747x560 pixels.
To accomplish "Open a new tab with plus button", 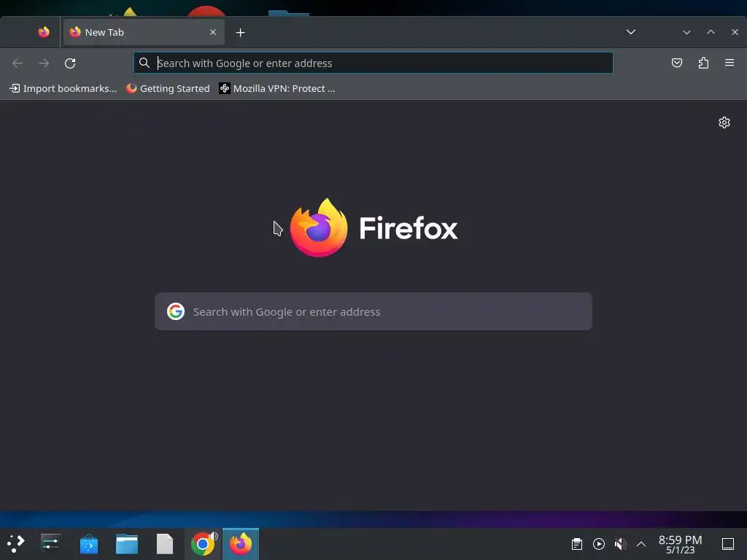I will tap(241, 32).
